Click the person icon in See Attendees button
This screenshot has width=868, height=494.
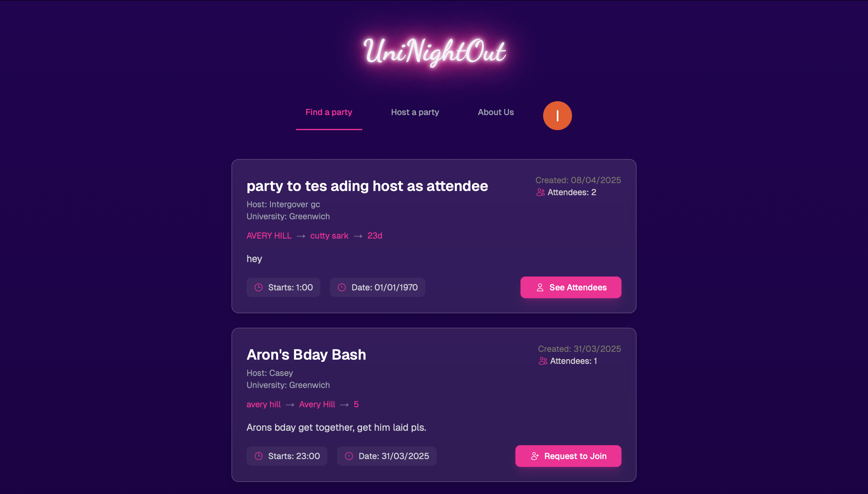540,287
